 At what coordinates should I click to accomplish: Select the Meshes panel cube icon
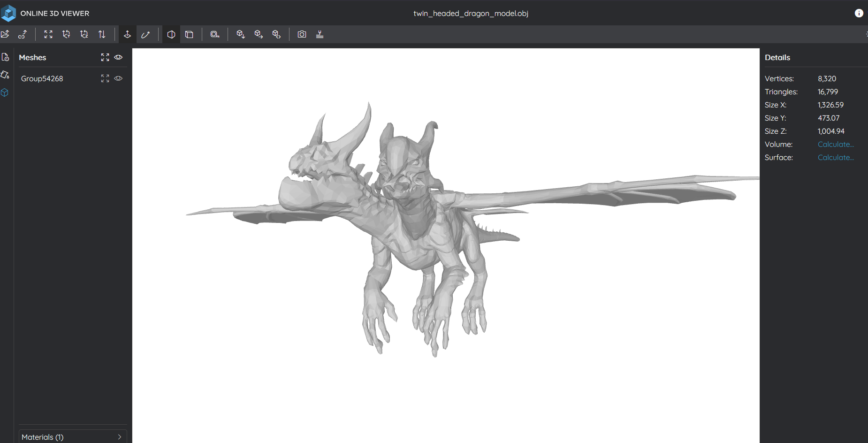(5, 93)
